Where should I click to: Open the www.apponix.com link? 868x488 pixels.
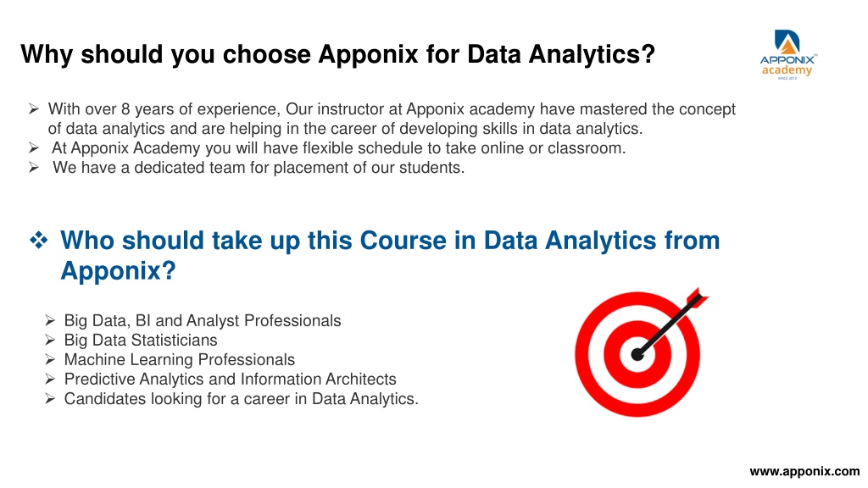[x=804, y=471]
